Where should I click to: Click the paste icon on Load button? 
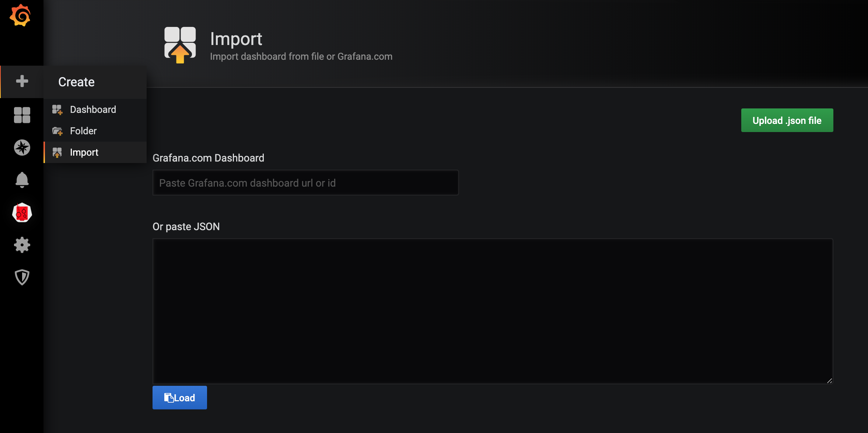pos(169,398)
